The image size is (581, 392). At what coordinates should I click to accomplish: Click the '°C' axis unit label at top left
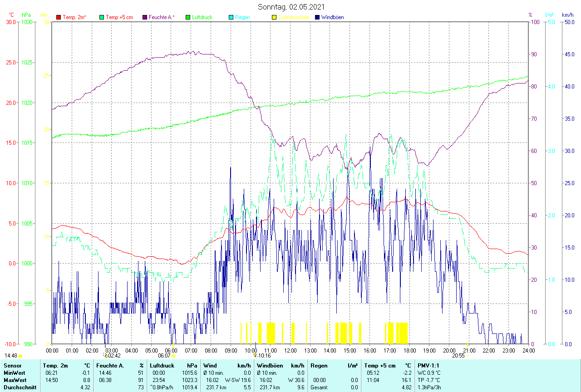tap(11, 15)
